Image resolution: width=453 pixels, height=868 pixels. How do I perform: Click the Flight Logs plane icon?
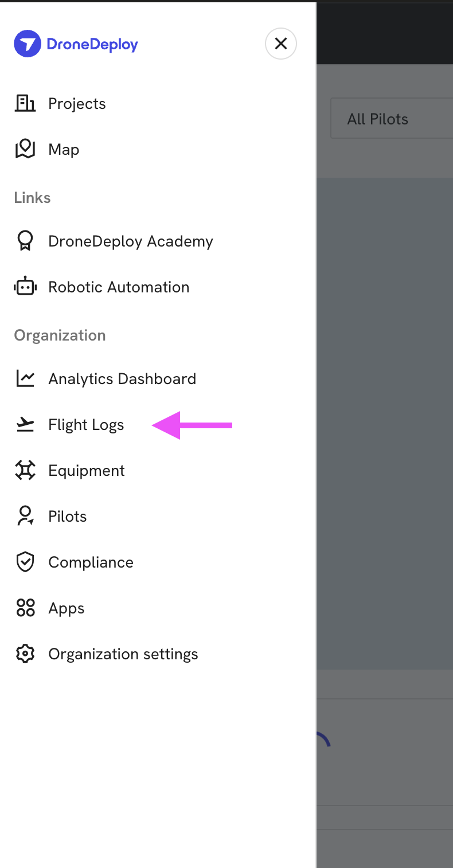(25, 424)
